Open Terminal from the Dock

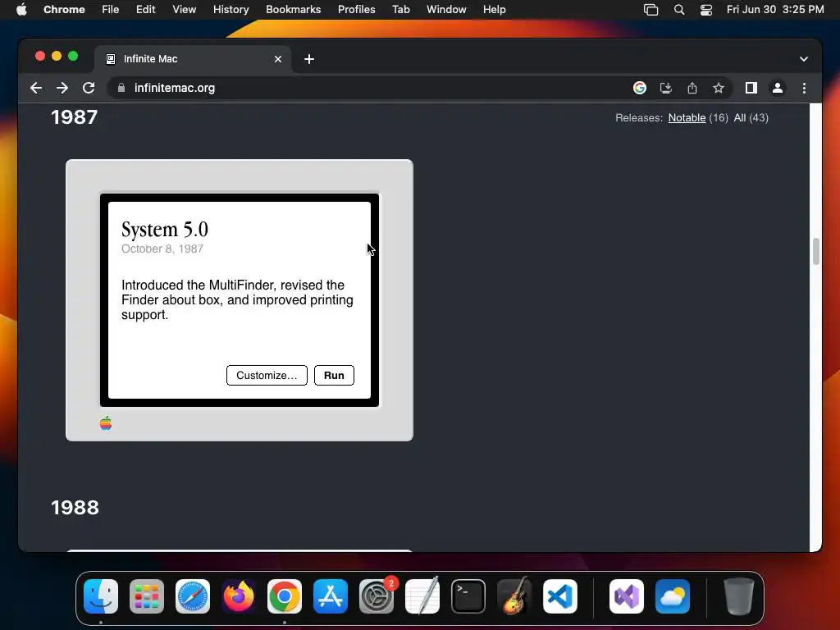468,596
